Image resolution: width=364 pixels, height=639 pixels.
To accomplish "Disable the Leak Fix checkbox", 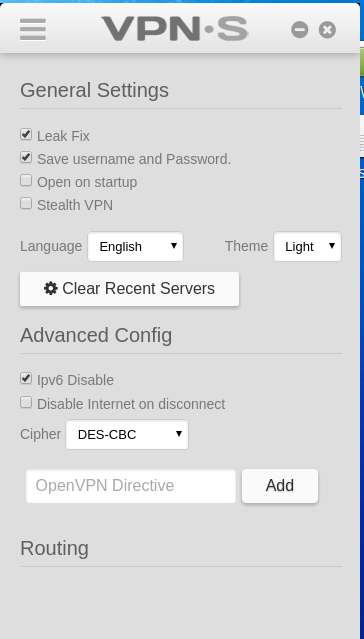I will click(26, 134).
